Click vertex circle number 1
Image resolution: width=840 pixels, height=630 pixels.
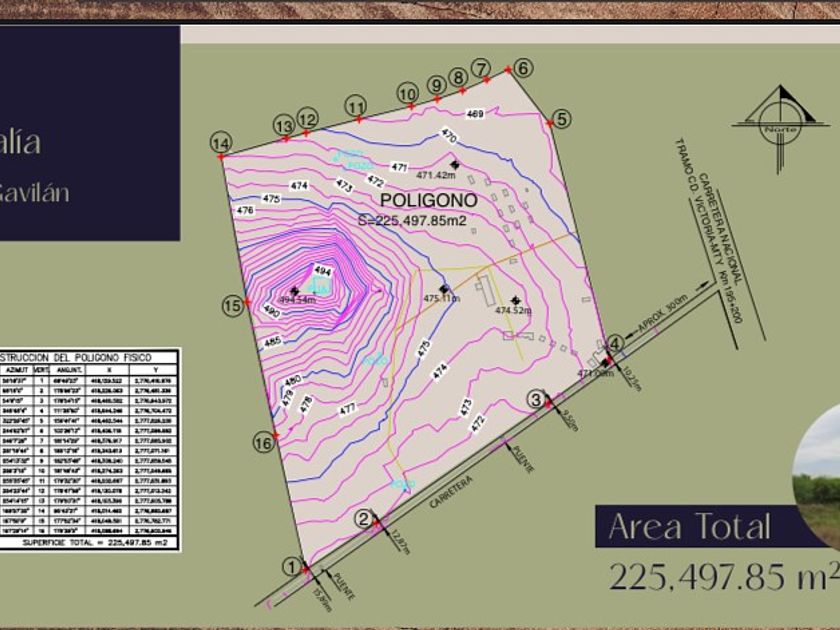click(291, 567)
